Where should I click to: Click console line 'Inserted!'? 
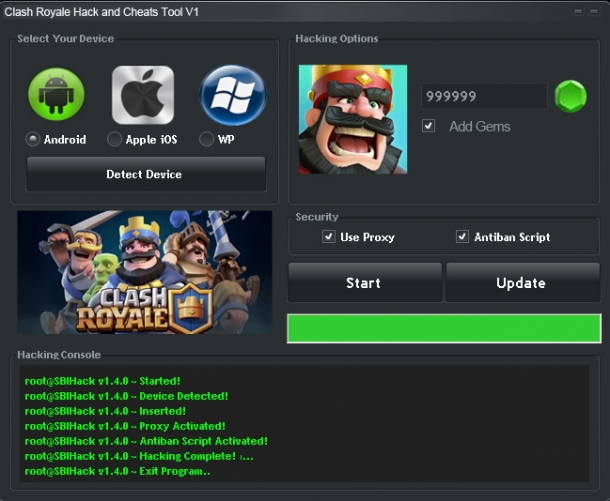coord(105,411)
